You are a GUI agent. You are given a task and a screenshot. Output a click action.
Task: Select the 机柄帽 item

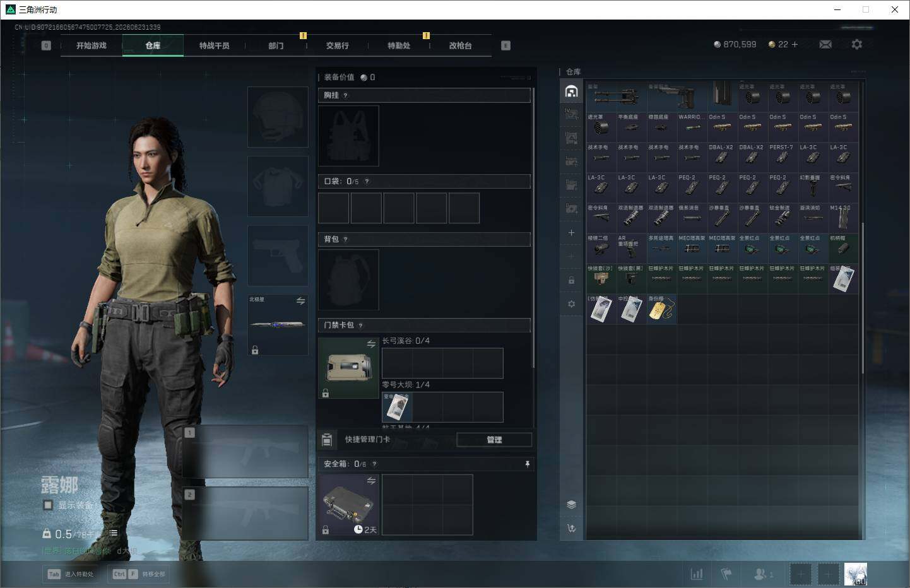tap(843, 248)
